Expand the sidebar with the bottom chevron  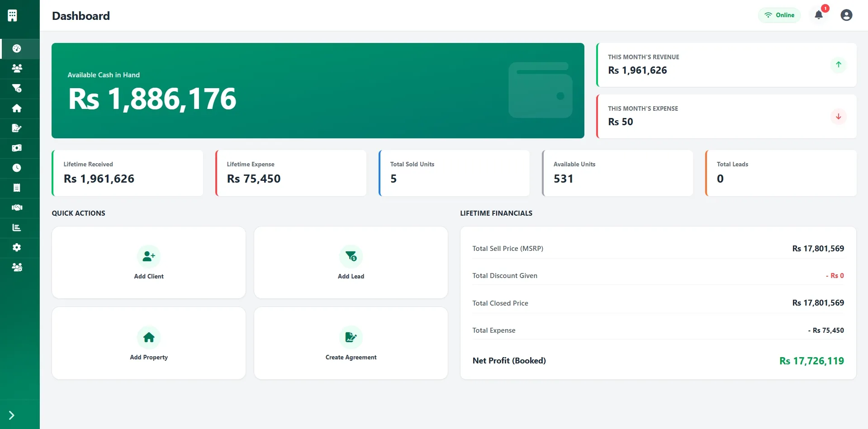12,415
